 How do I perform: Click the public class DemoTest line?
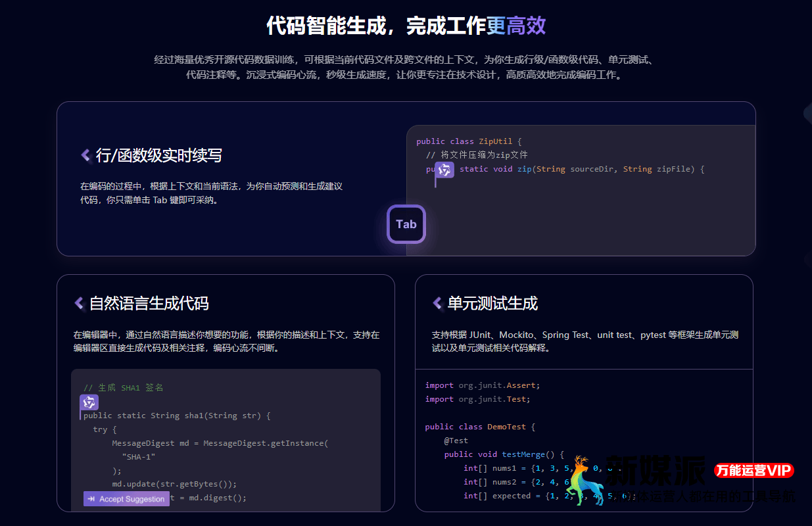(x=480, y=427)
